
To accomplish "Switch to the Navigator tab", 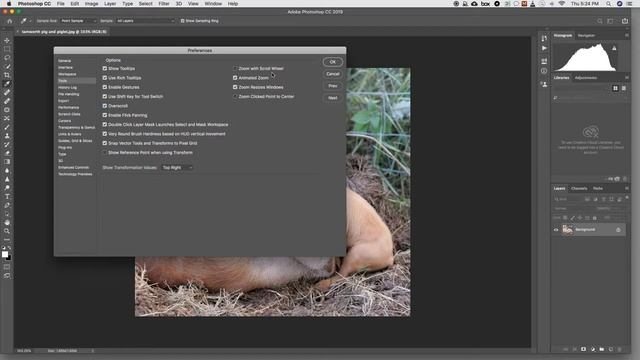I will pos(586,36).
